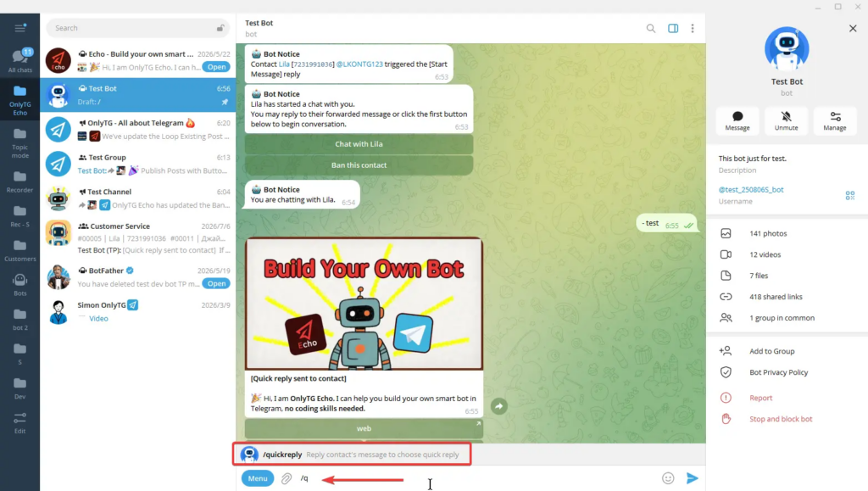Click the Chat with Lila button

(x=359, y=144)
